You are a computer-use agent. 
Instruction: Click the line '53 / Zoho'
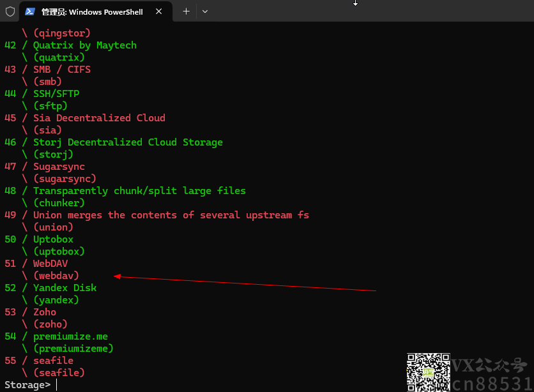[30, 312]
